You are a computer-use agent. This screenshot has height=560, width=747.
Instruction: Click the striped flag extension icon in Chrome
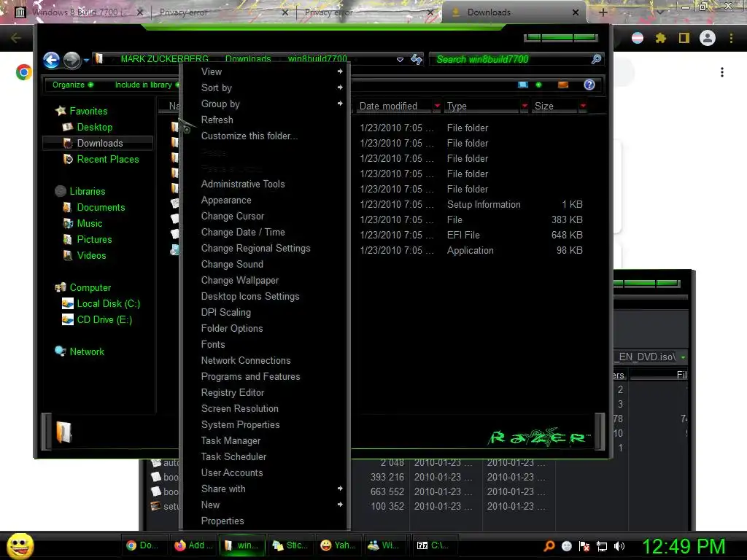(638, 38)
